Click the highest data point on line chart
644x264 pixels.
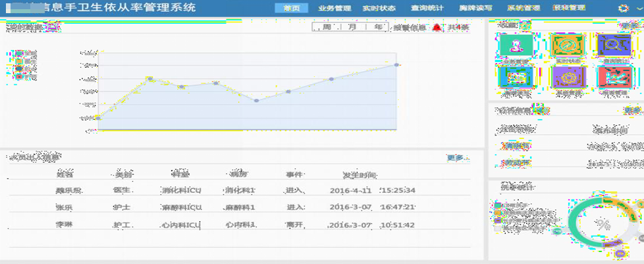point(396,65)
